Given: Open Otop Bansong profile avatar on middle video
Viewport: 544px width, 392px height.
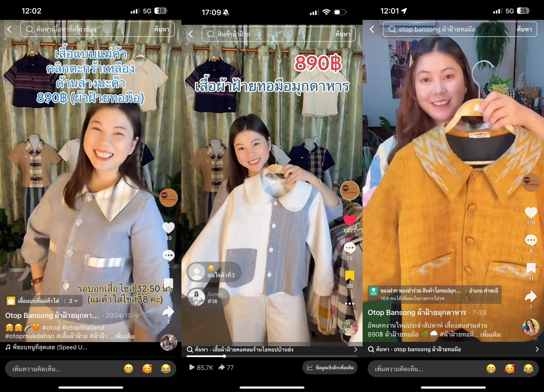Looking at the screenshot, I should 350,191.
